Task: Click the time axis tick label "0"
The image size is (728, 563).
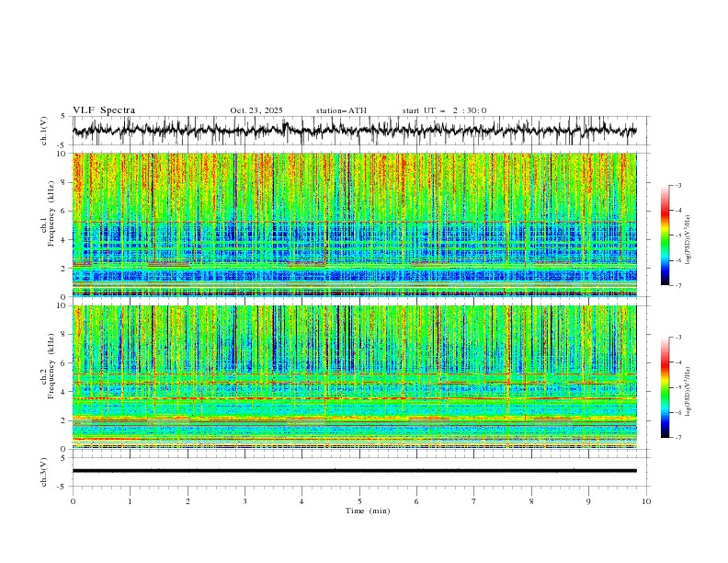Action: click(73, 501)
